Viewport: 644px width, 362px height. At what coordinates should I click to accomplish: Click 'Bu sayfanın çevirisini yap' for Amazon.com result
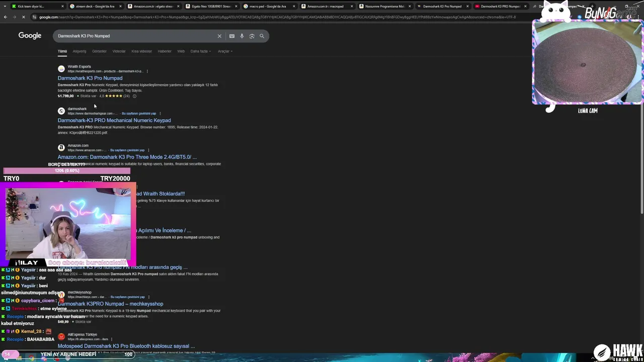tap(127, 150)
